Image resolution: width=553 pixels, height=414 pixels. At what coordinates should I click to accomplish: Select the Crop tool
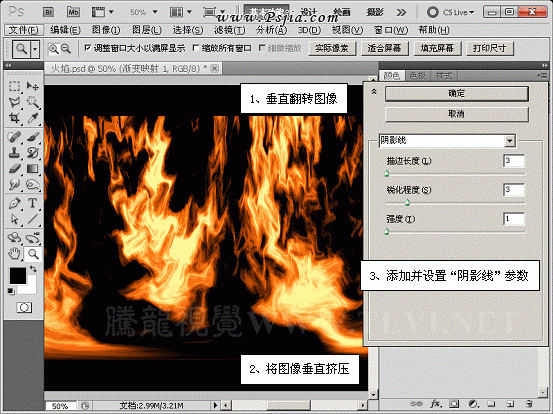14,118
